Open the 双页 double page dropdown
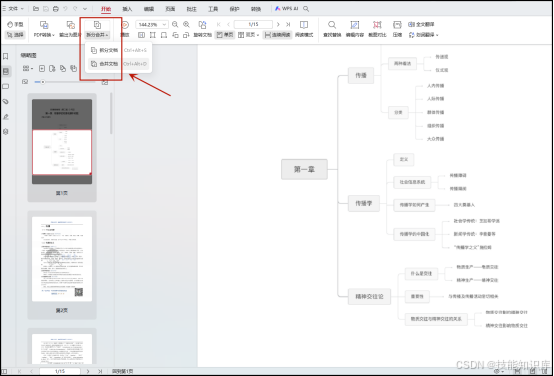Image resolution: width=554 pixels, height=376 pixels. coord(248,35)
